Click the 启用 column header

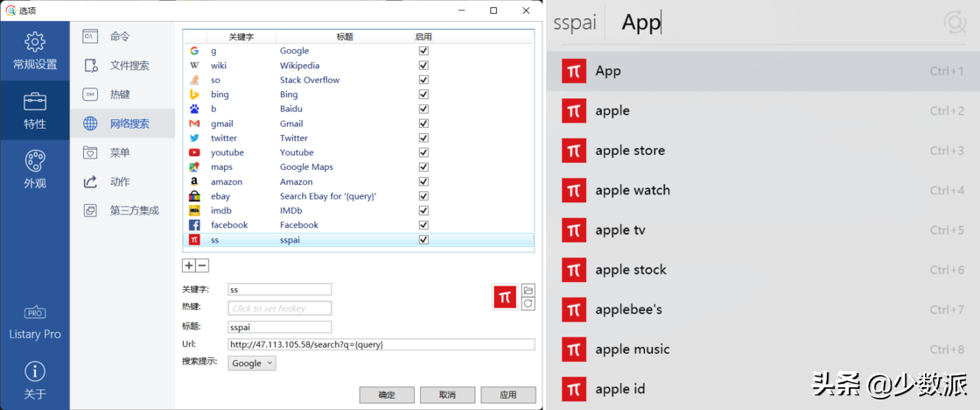click(423, 37)
